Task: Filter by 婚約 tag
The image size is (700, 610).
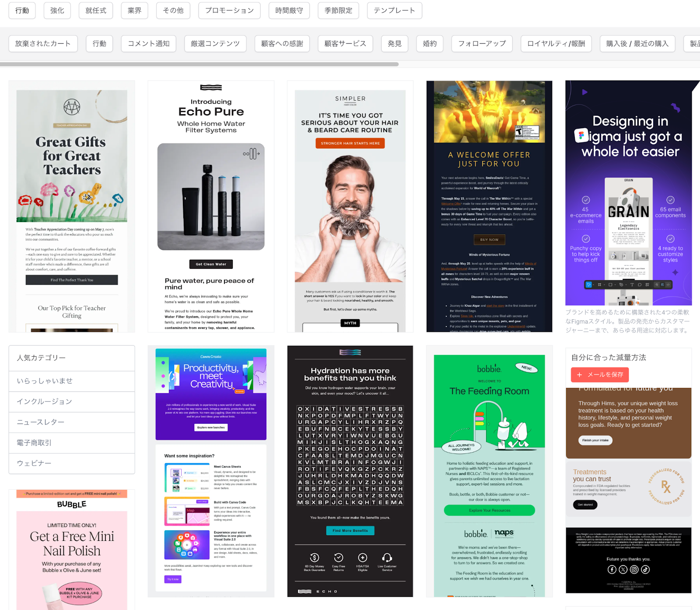Action: pyautogui.click(x=430, y=44)
